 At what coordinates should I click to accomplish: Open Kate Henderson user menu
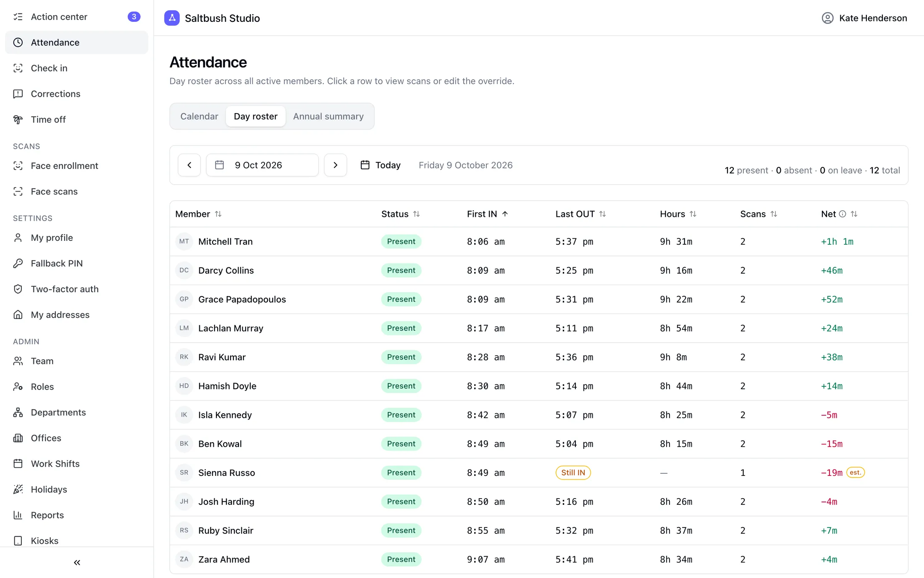click(x=864, y=18)
